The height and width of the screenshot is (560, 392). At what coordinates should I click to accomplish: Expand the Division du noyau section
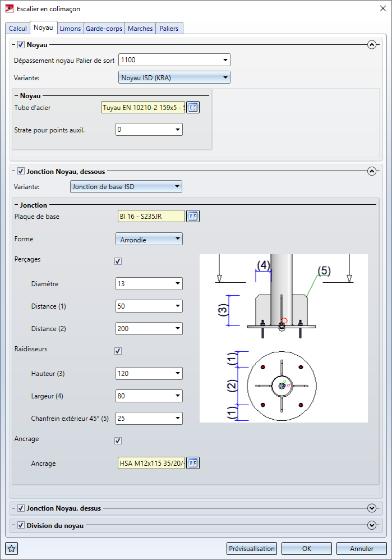371,525
